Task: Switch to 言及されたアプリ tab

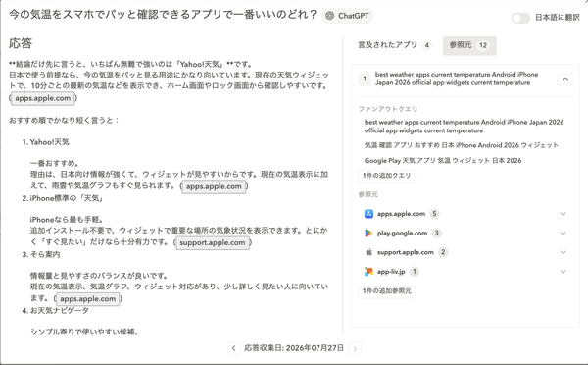Action: click(x=395, y=45)
